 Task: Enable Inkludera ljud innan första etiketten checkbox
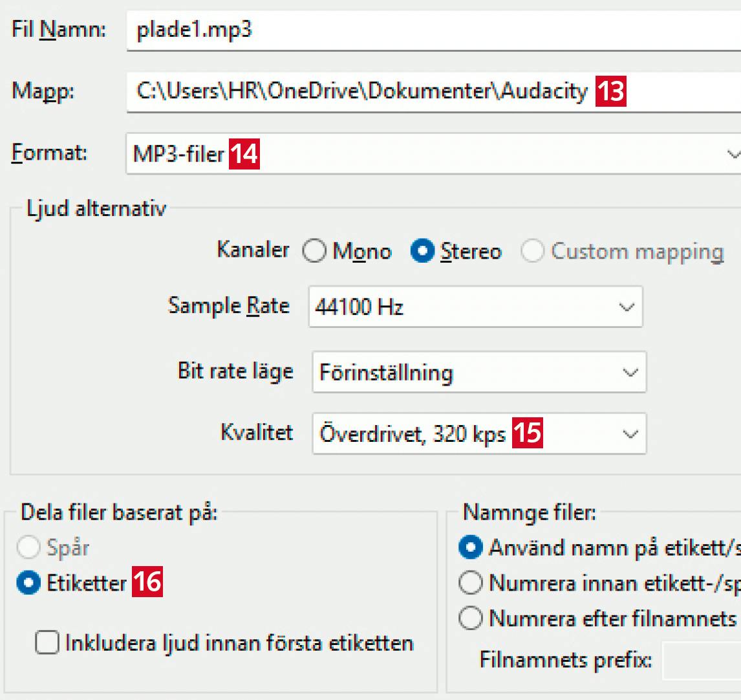tap(47, 643)
